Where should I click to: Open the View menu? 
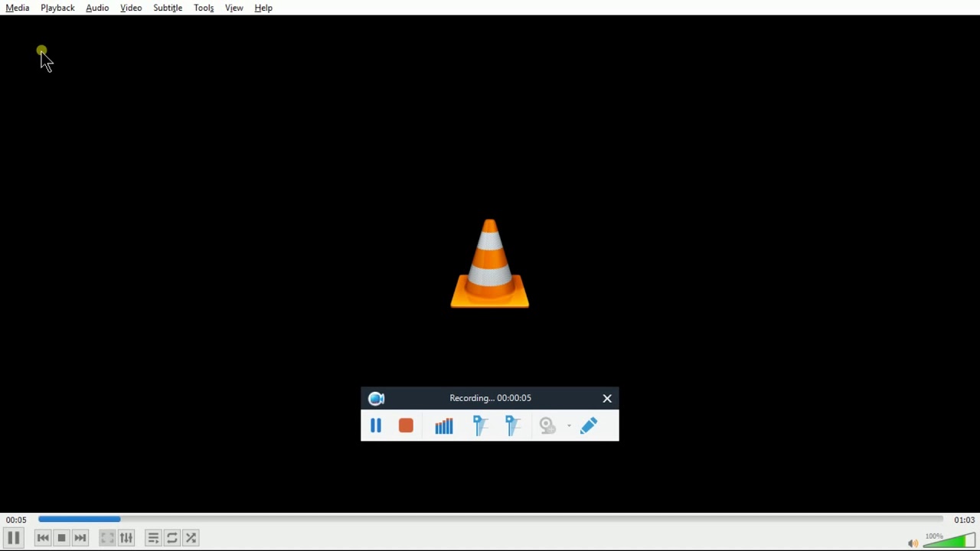point(234,8)
